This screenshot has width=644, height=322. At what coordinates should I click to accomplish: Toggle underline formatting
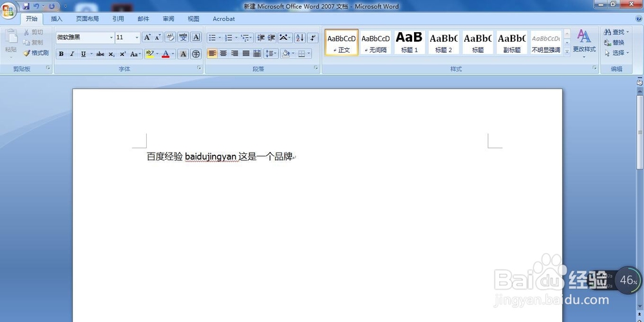83,54
